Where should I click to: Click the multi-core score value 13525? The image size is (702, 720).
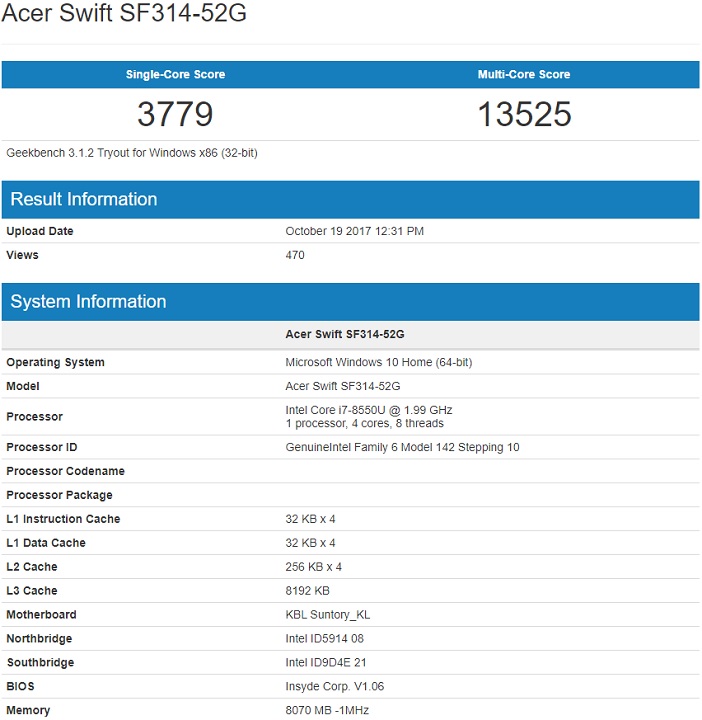click(x=524, y=114)
